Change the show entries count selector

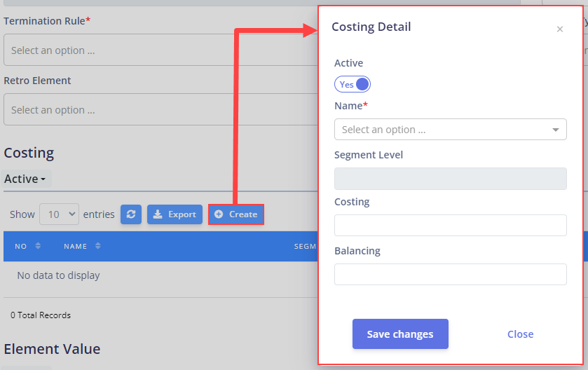[x=60, y=214]
